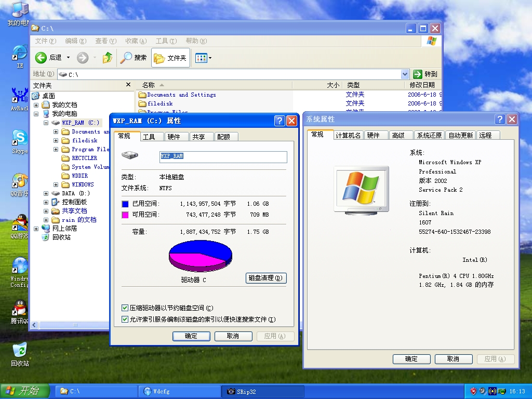Click the WXP_RAM volume label field
Viewport: 532px width, 399px height.
[223, 156]
